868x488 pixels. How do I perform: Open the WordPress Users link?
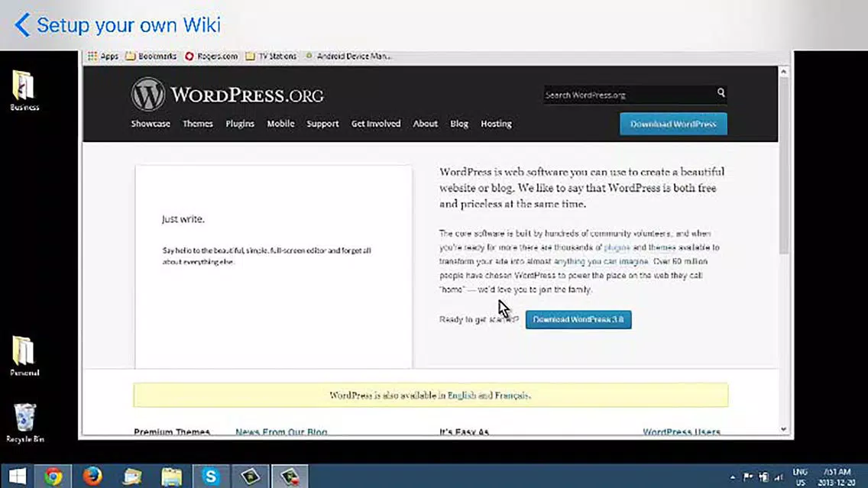[682, 431]
